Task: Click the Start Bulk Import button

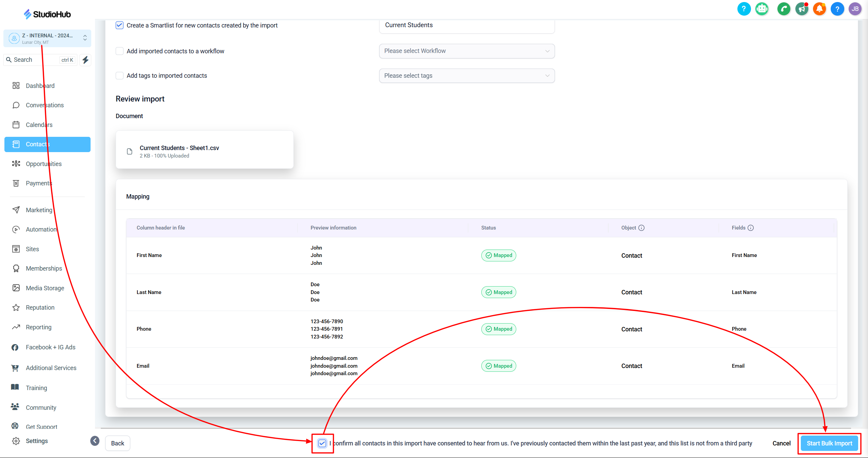Action: point(829,443)
